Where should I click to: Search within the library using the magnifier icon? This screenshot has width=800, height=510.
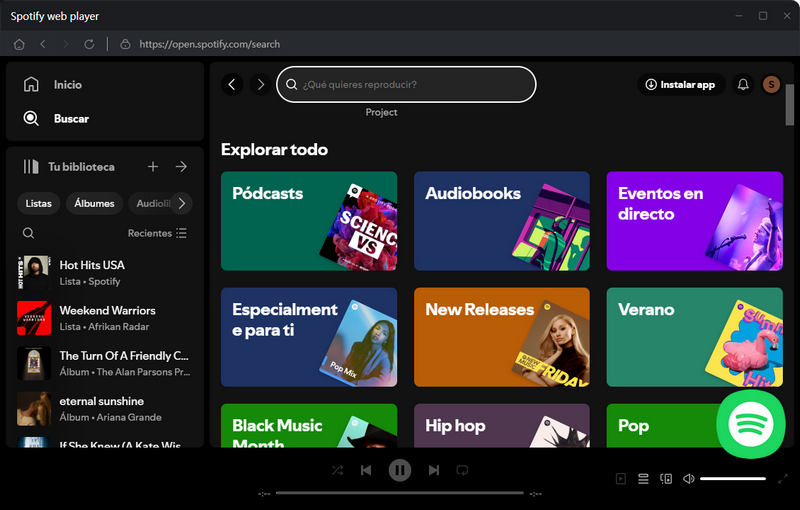point(29,233)
